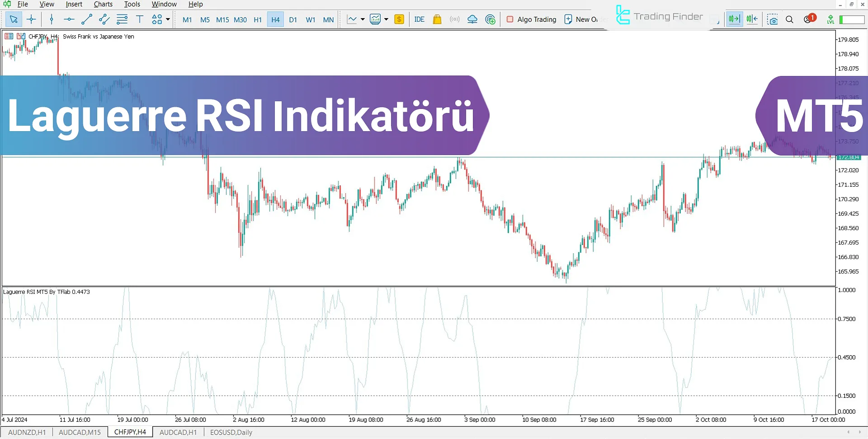Viewport: 868px width, 439px height.
Task: Click the 165.965 price axis label
Action: (x=848, y=271)
